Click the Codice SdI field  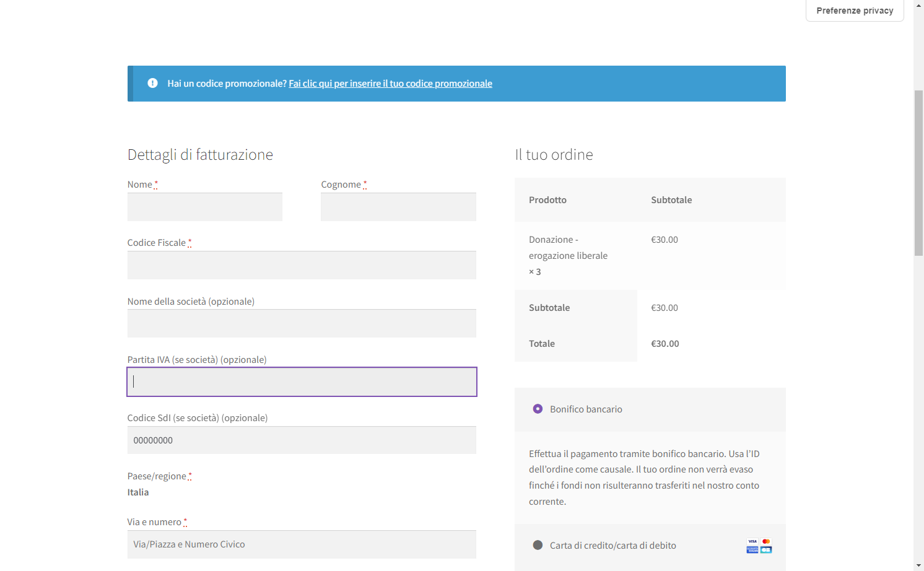coord(302,440)
